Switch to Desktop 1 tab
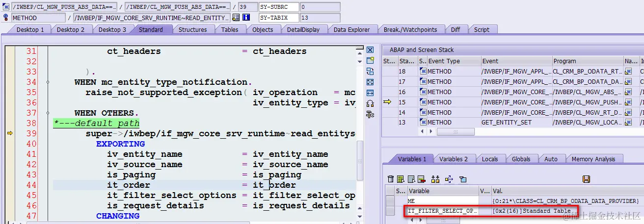The height and width of the screenshot is (224, 644). pos(30,30)
